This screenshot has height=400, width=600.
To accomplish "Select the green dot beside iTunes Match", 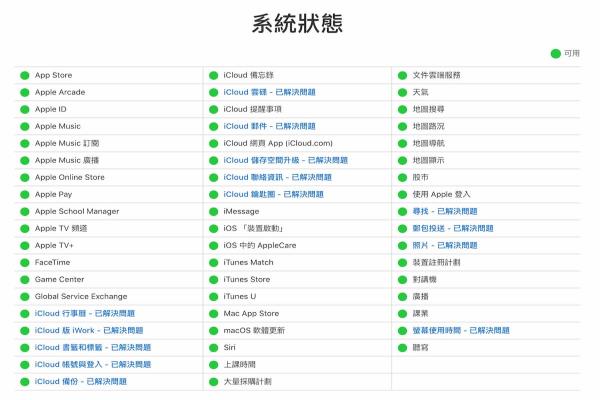I will [x=214, y=263].
